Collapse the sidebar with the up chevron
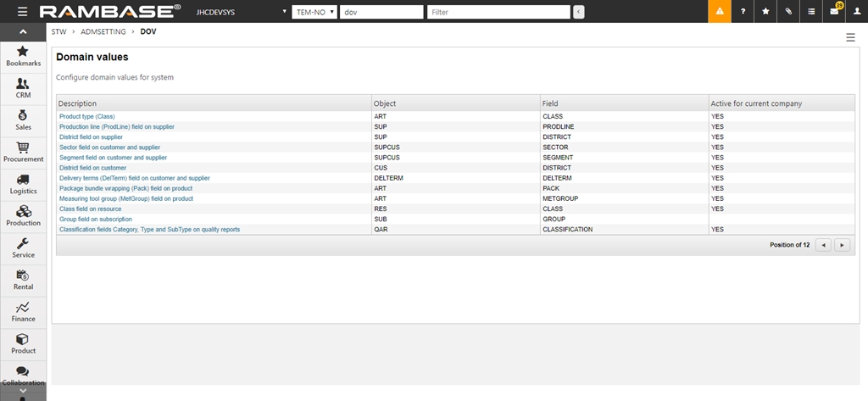The height and width of the screenshot is (401, 868). pyautogui.click(x=23, y=31)
